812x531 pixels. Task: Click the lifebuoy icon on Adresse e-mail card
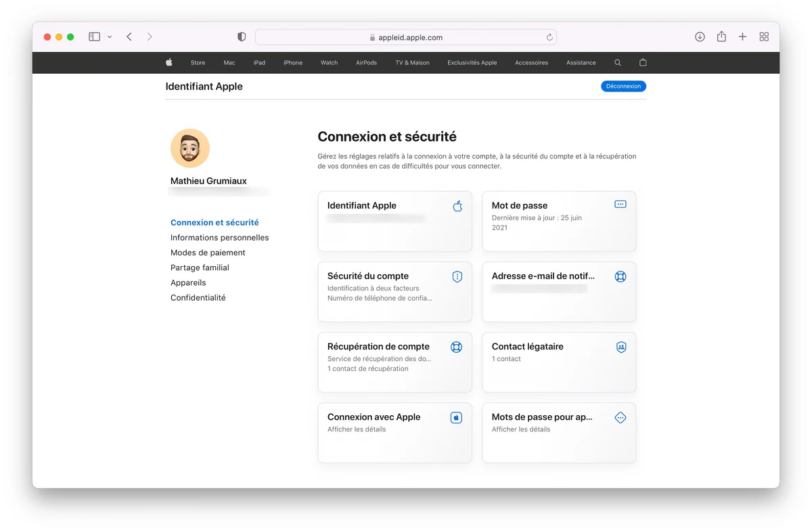pyautogui.click(x=621, y=276)
